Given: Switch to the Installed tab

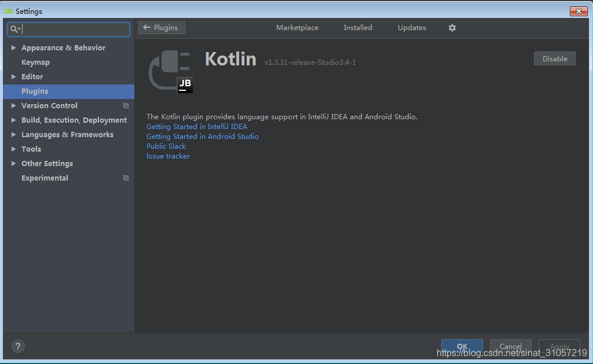Looking at the screenshot, I should 358,28.
